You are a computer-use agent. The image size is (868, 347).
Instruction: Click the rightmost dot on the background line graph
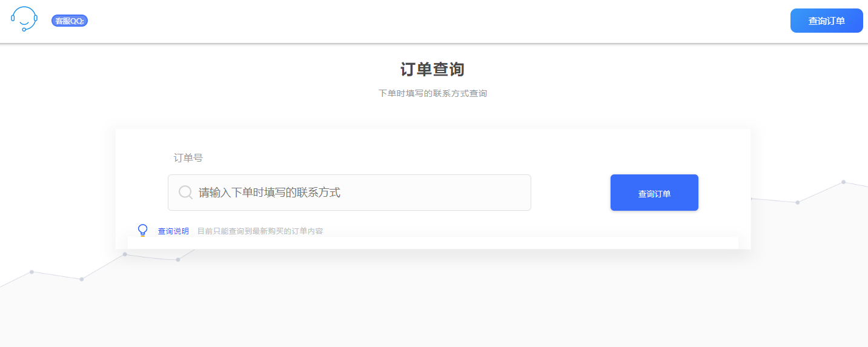pyautogui.click(x=843, y=182)
